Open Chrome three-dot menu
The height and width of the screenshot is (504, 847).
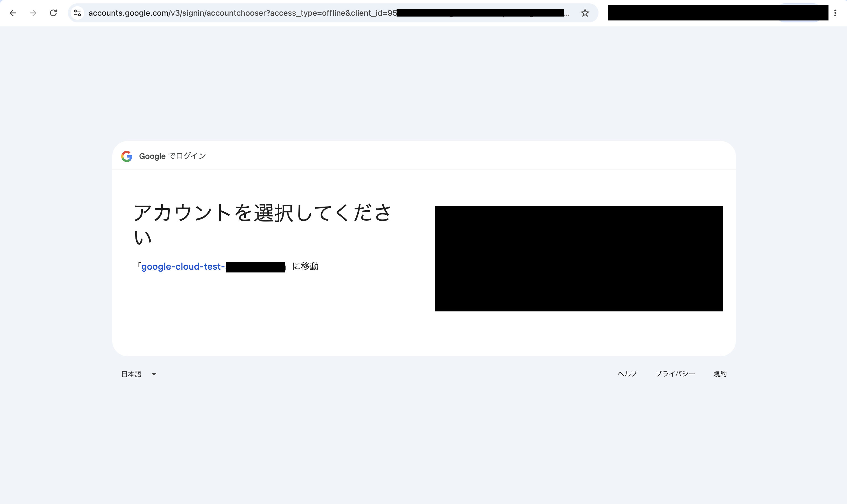point(835,13)
